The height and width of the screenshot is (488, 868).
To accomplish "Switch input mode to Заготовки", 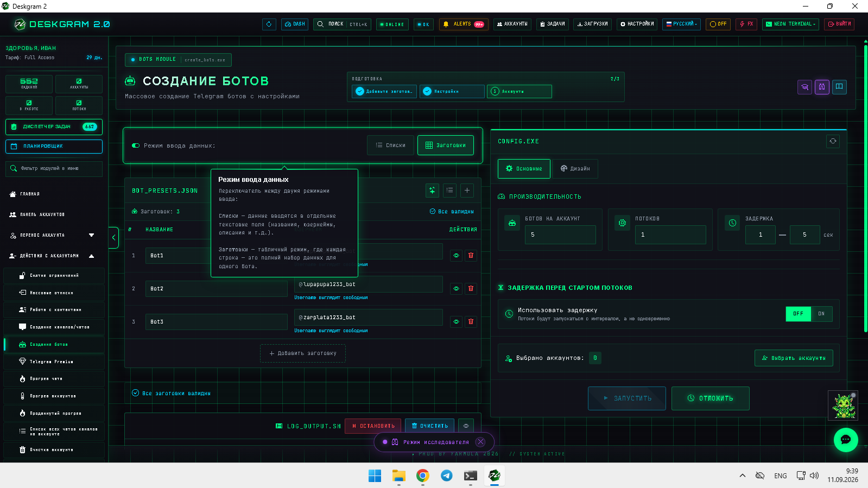I will tap(446, 145).
